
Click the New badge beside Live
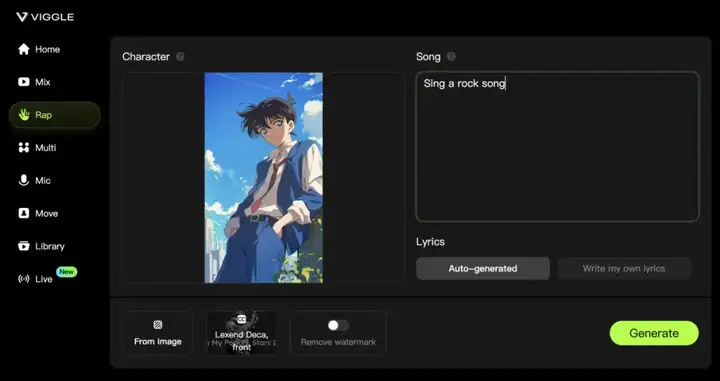(67, 272)
